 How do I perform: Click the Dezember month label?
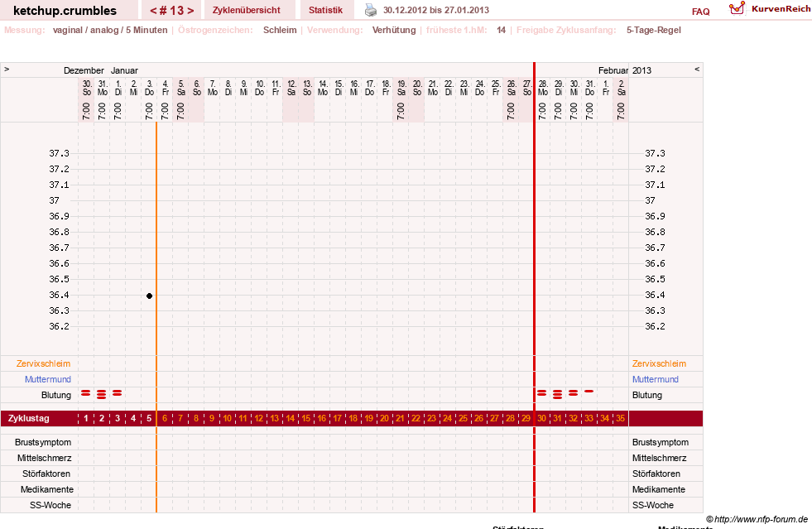click(84, 70)
